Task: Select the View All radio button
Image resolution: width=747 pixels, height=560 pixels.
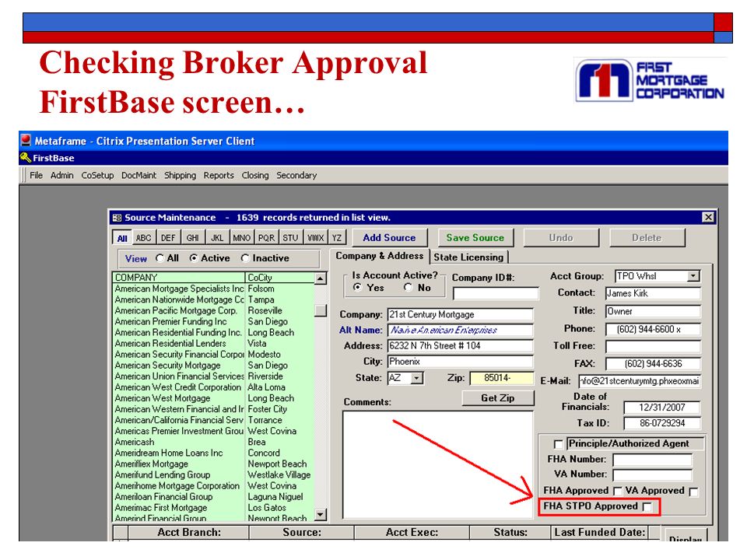Action: (160, 258)
